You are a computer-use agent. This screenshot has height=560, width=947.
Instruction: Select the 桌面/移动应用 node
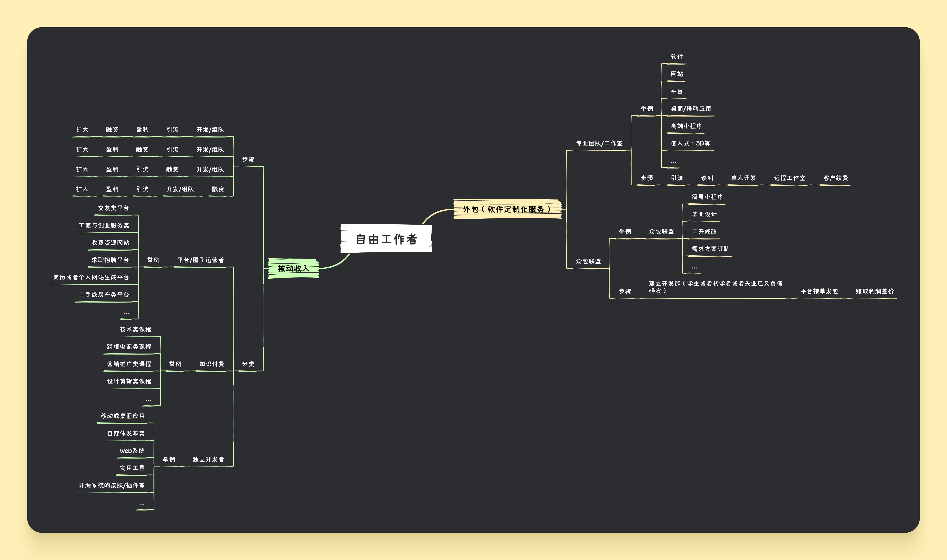coord(691,109)
